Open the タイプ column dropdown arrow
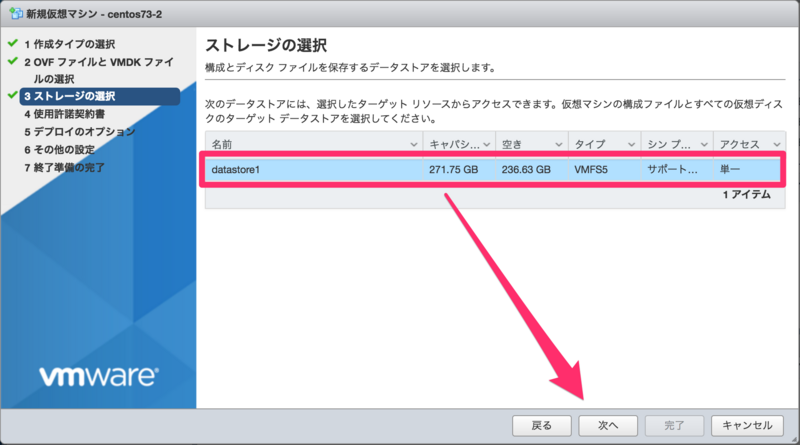The height and width of the screenshot is (445, 800). pos(631,145)
